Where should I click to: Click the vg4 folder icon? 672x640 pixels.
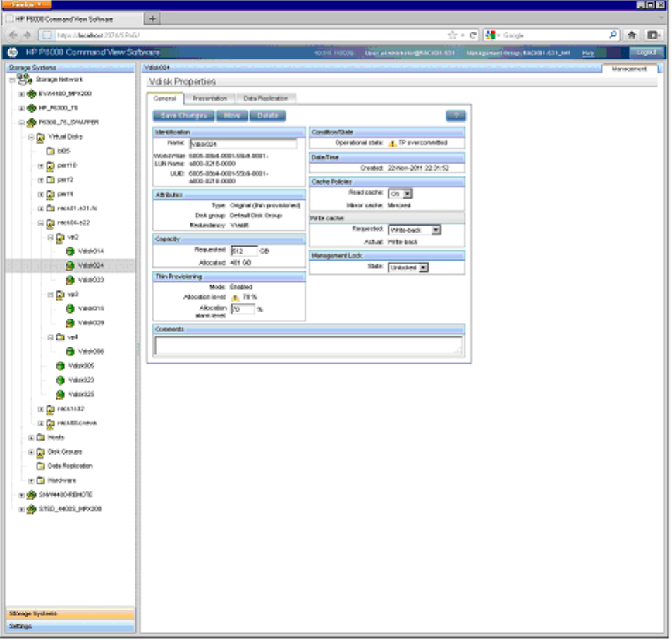[x=61, y=338]
